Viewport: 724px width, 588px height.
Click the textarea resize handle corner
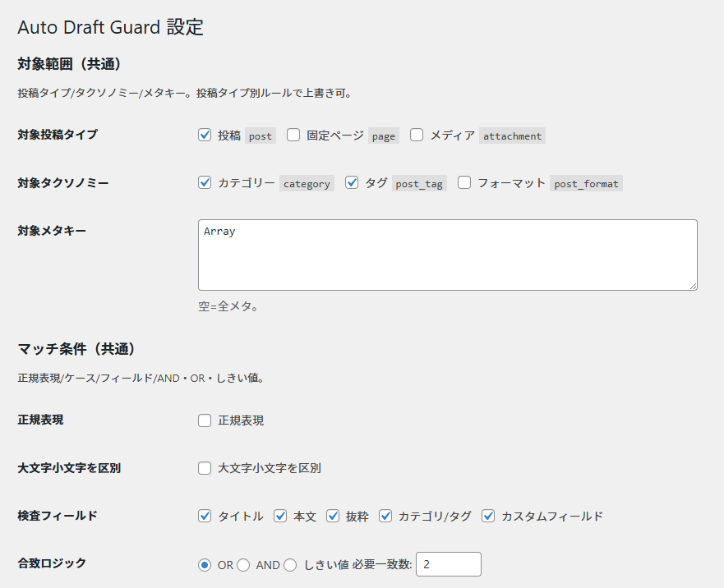pos(693,285)
